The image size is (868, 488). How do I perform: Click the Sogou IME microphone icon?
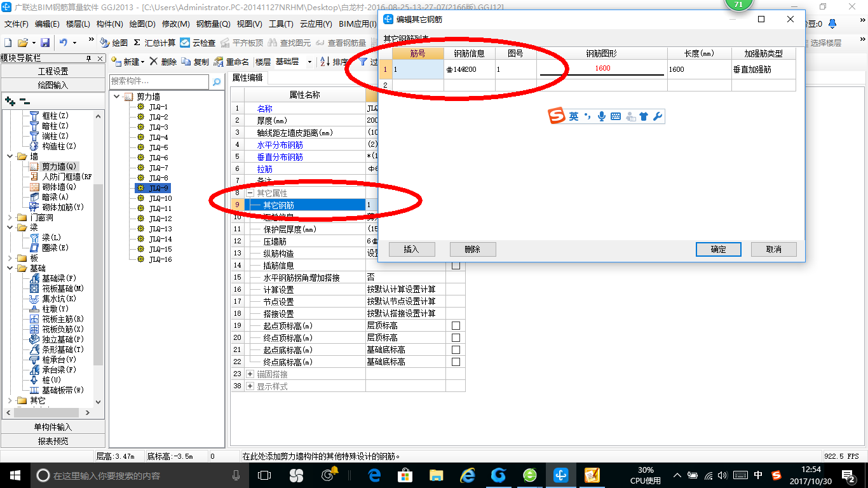[601, 116]
